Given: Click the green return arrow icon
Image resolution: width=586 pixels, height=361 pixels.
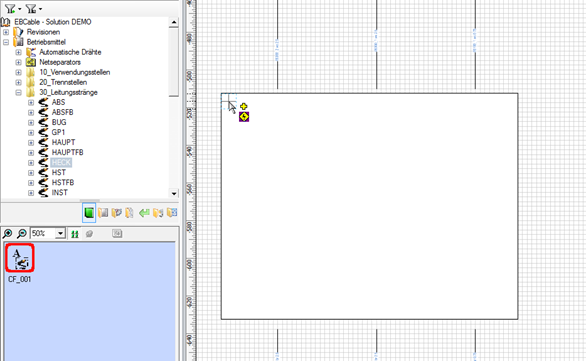Looking at the screenshot, I should pyautogui.click(x=144, y=213).
